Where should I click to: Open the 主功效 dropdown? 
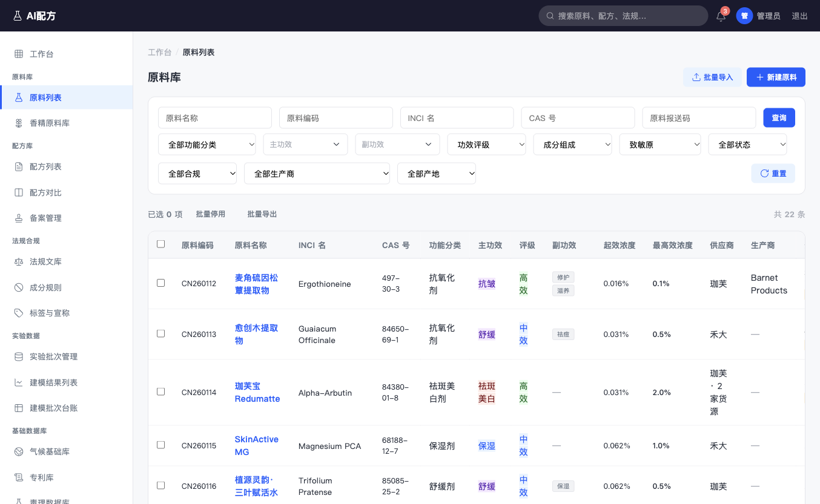[305, 145]
